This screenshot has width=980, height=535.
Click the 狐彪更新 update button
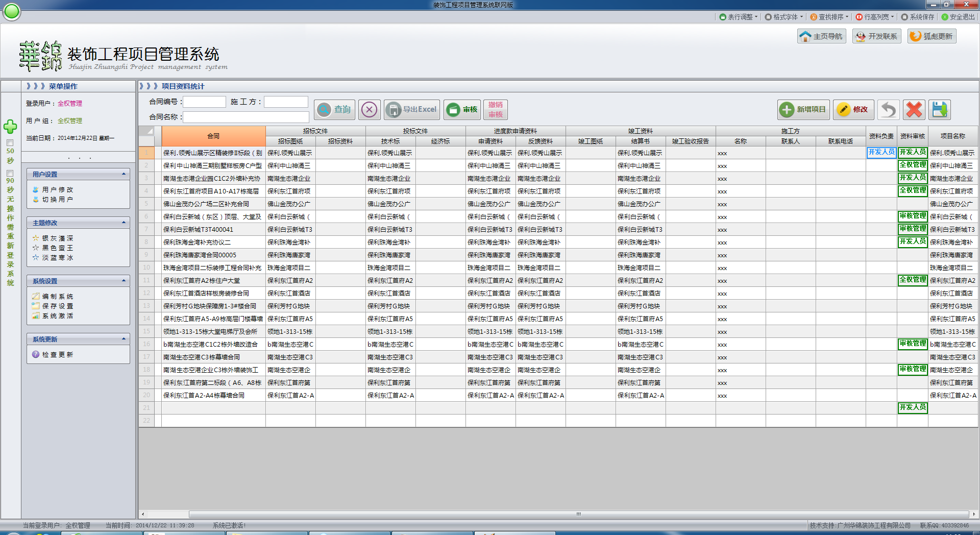pyautogui.click(x=932, y=36)
